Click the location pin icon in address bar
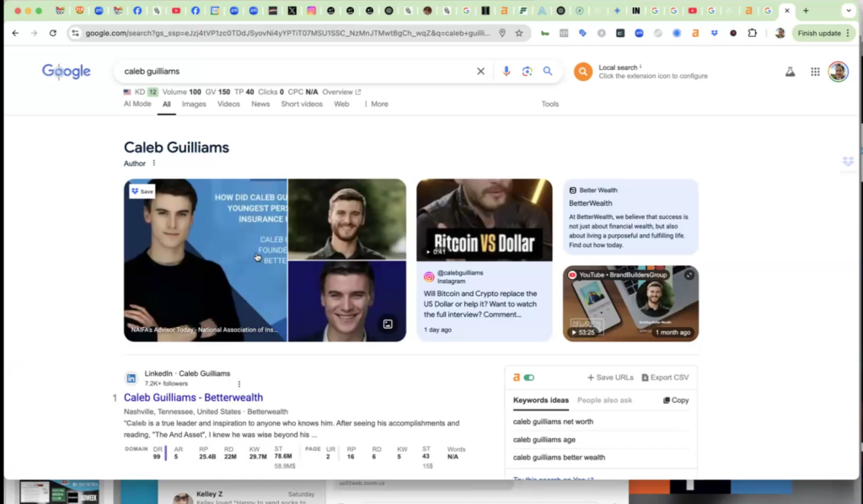The image size is (863, 504). coord(502,33)
